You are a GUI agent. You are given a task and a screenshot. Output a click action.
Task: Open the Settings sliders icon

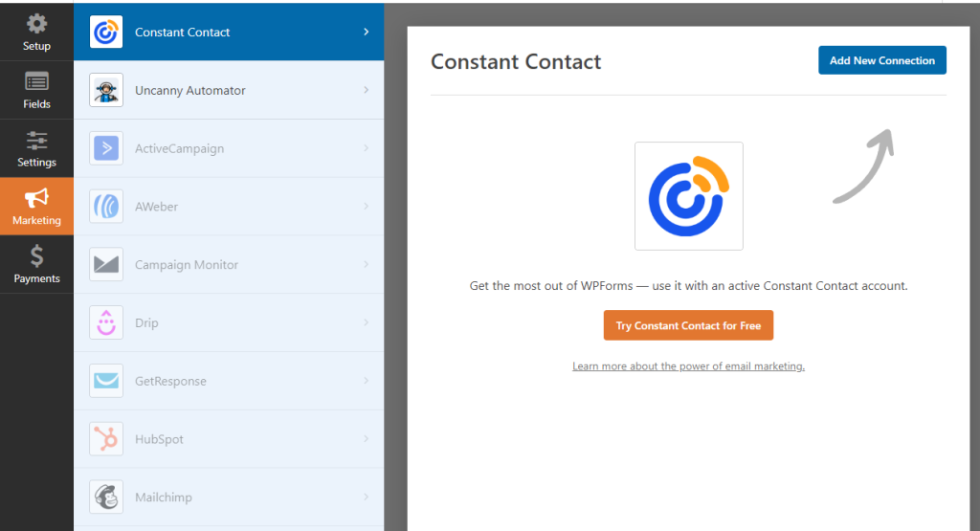(x=36, y=140)
